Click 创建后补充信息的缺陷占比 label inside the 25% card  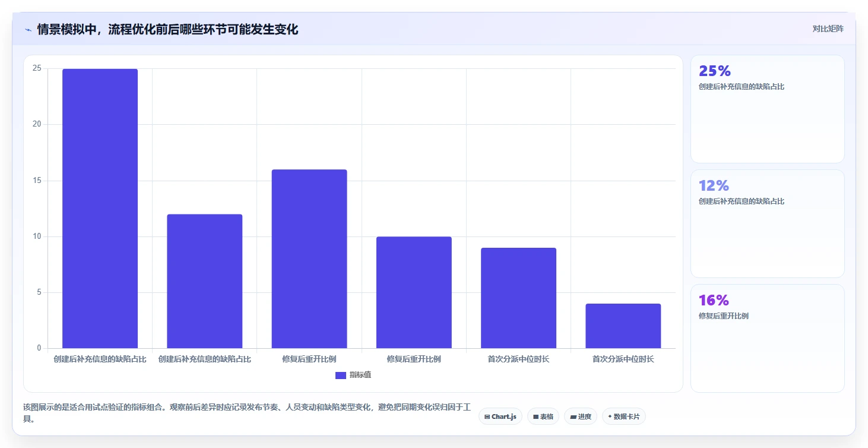point(742,87)
